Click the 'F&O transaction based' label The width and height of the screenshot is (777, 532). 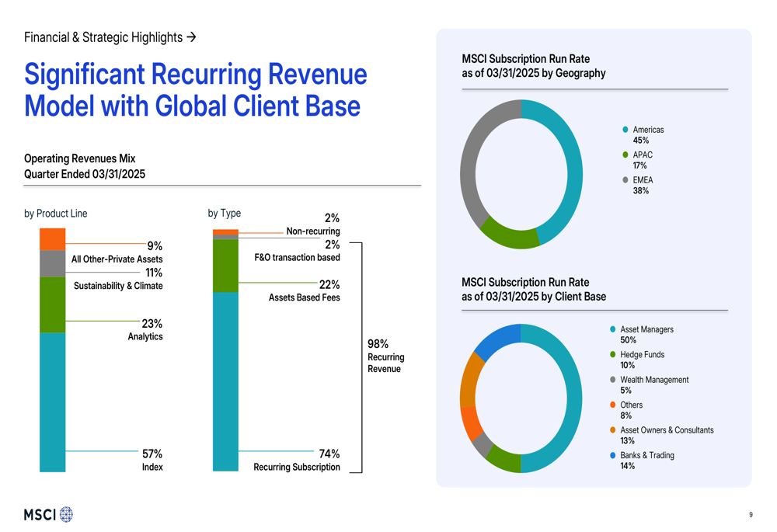point(298,258)
